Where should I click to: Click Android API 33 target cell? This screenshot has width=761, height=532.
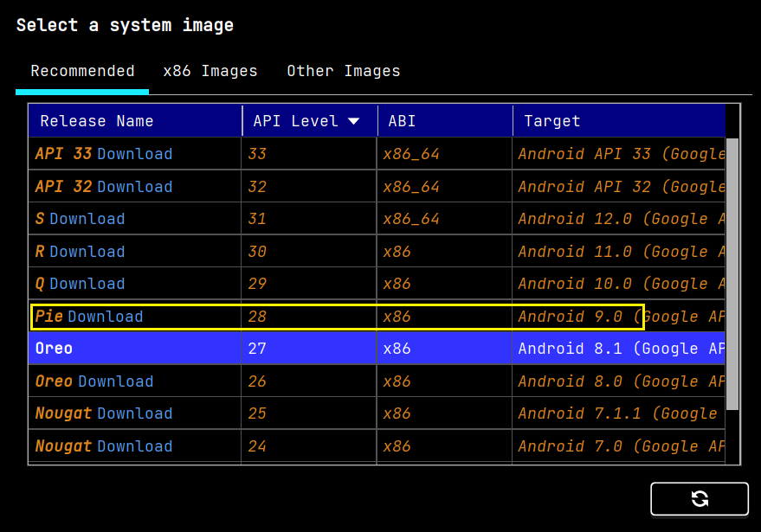(x=619, y=154)
